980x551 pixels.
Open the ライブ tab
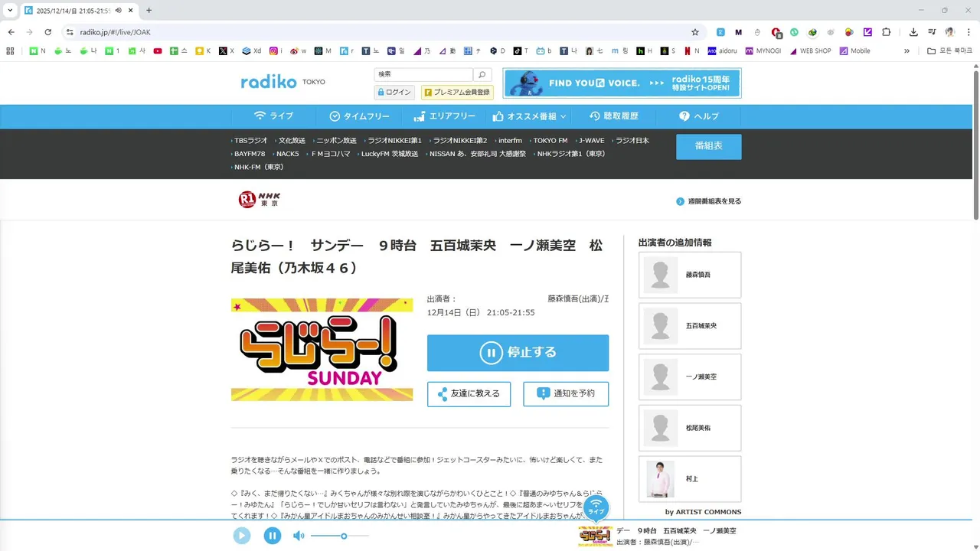click(273, 116)
